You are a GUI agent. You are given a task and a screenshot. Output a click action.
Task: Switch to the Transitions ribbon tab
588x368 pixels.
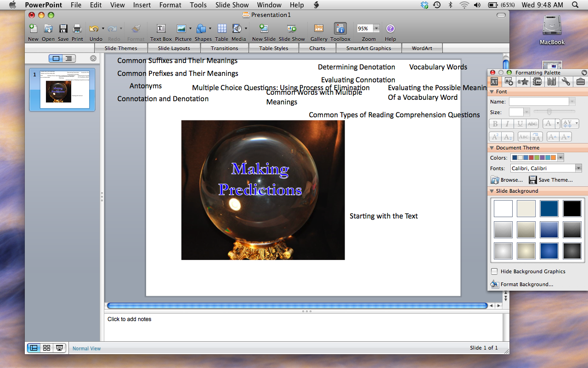pyautogui.click(x=225, y=48)
